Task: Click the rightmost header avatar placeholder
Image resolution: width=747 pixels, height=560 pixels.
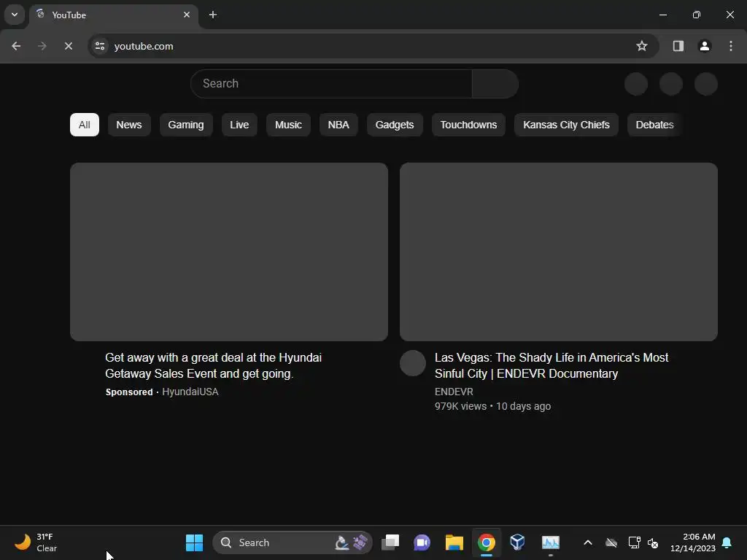Action: click(x=705, y=84)
